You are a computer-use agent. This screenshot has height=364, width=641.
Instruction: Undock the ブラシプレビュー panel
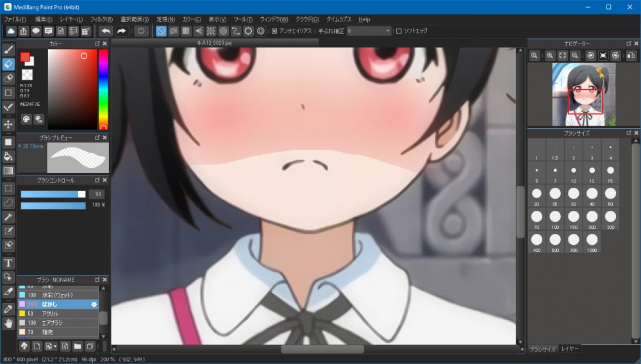pyautogui.click(x=97, y=138)
